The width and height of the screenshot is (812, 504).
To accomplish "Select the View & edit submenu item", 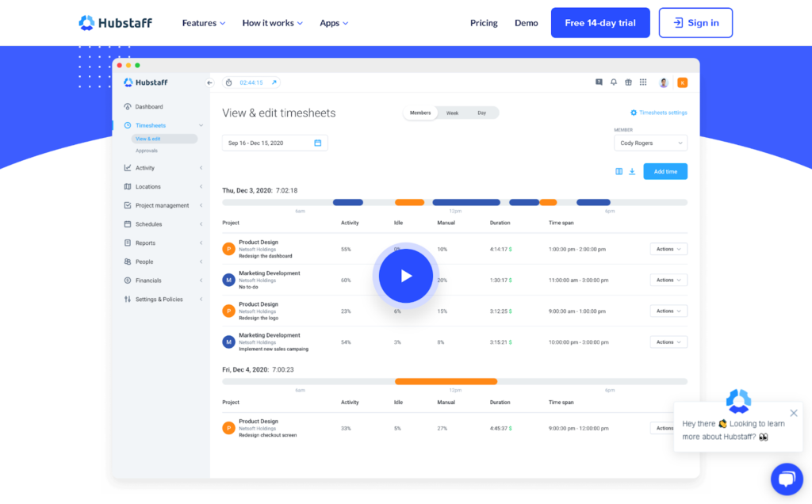I will (164, 139).
